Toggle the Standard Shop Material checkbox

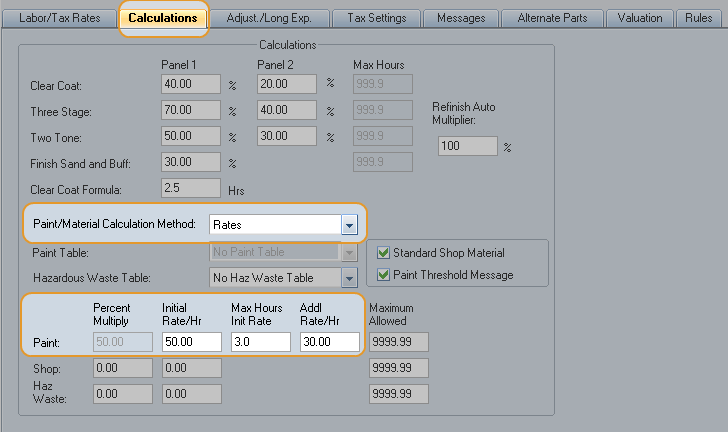[383, 253]
